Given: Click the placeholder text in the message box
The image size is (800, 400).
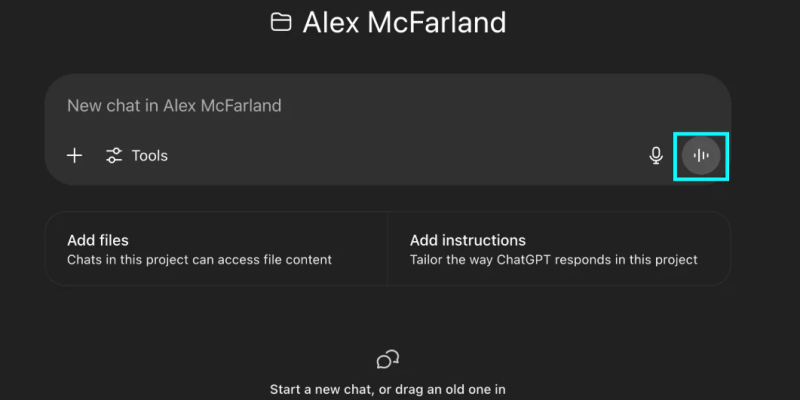Looking at the screenshot, I should point(174,105).
